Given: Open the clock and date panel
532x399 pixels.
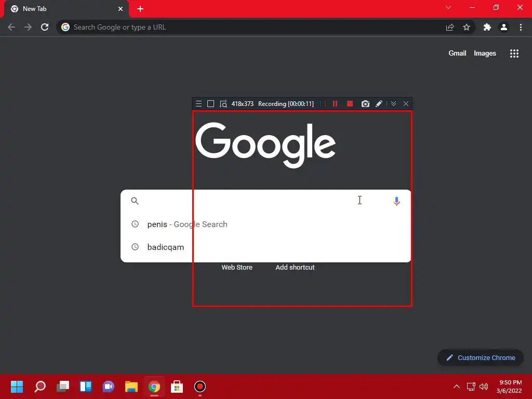Looking at the screenshot, I should pyautogui.click(x=509, y=387).
